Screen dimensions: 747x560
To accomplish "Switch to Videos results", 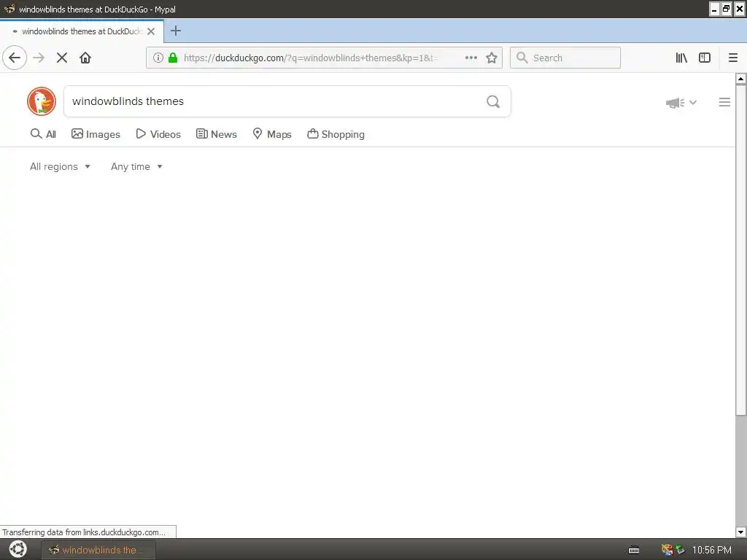I will (x=158, y=134).
